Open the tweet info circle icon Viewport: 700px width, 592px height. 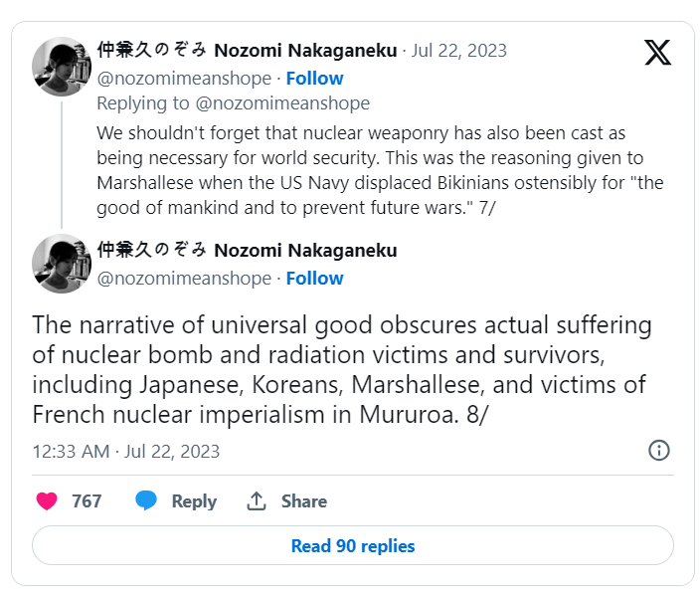[658, 451]
